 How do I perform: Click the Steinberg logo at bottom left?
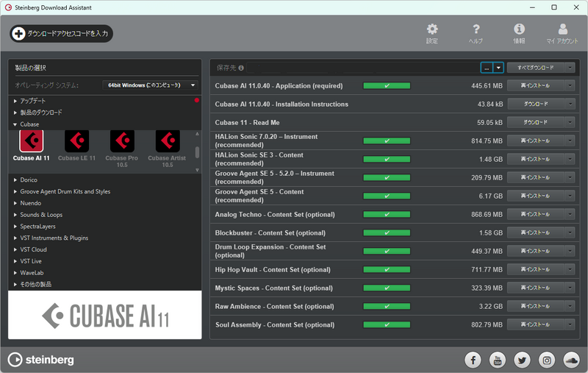(x=41, y=360)
